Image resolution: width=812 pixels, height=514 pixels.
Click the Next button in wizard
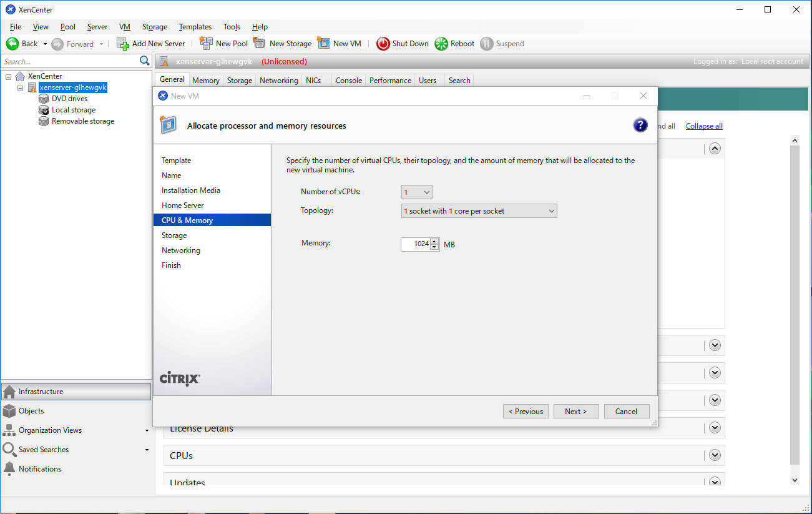click(x=576, y=411)
